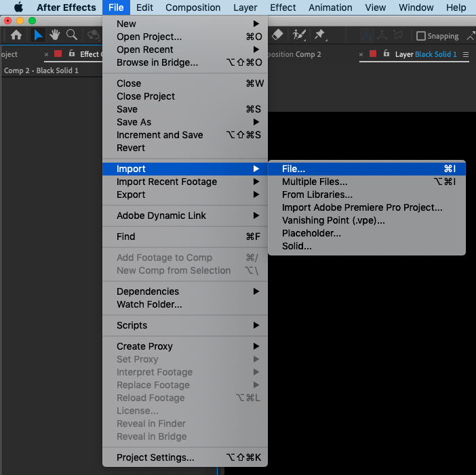Select the Puppet Pin tool
The height and width of the screenshot is (475, 476).
[x=320, y=35]
